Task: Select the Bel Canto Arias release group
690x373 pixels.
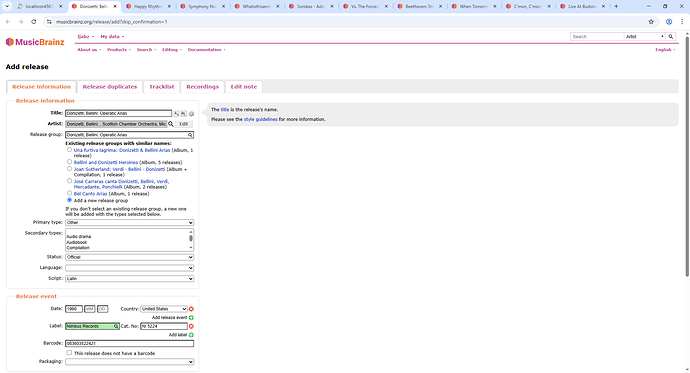Action: point(69,193)
